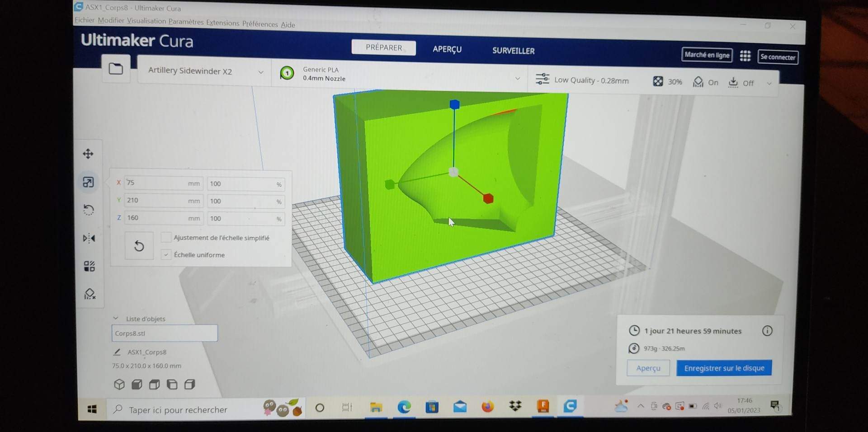Collapse the Liste d'objets section
868x432 pixels.
pos(116,318)
